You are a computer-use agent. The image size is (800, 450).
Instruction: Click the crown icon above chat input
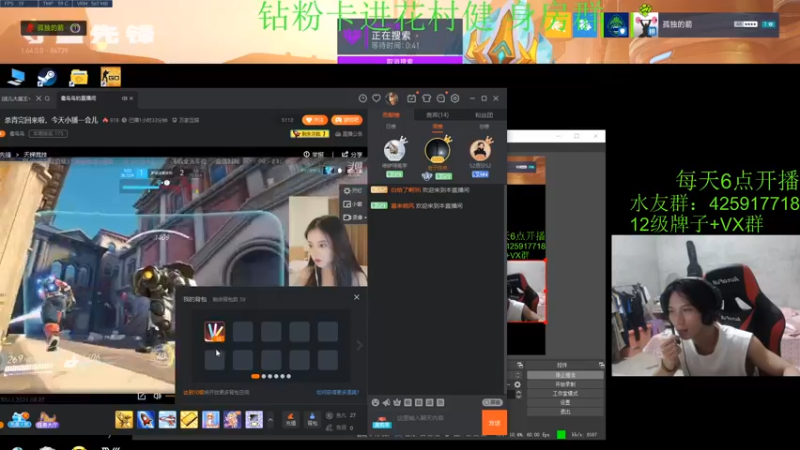(397, 403)
